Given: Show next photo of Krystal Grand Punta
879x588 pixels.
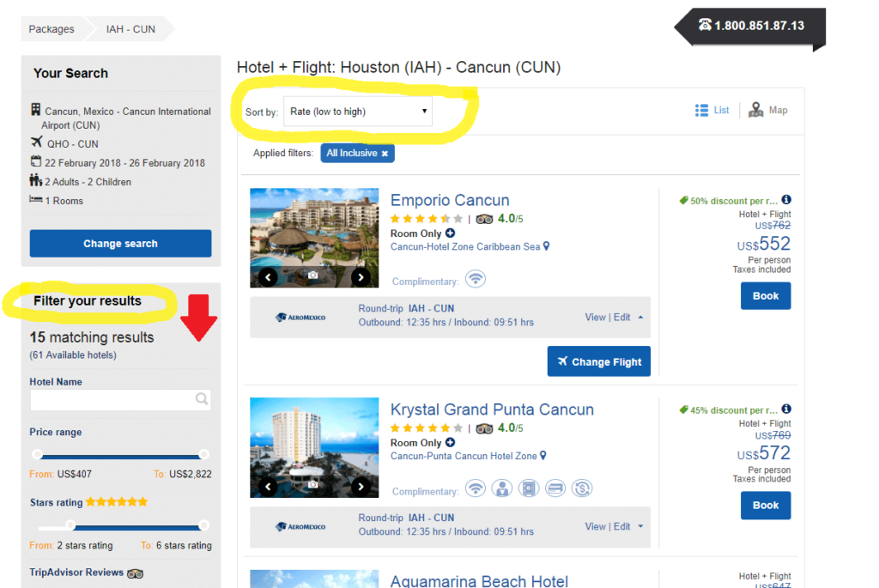Looking at the screenshot, I should (x=361, y=487).
